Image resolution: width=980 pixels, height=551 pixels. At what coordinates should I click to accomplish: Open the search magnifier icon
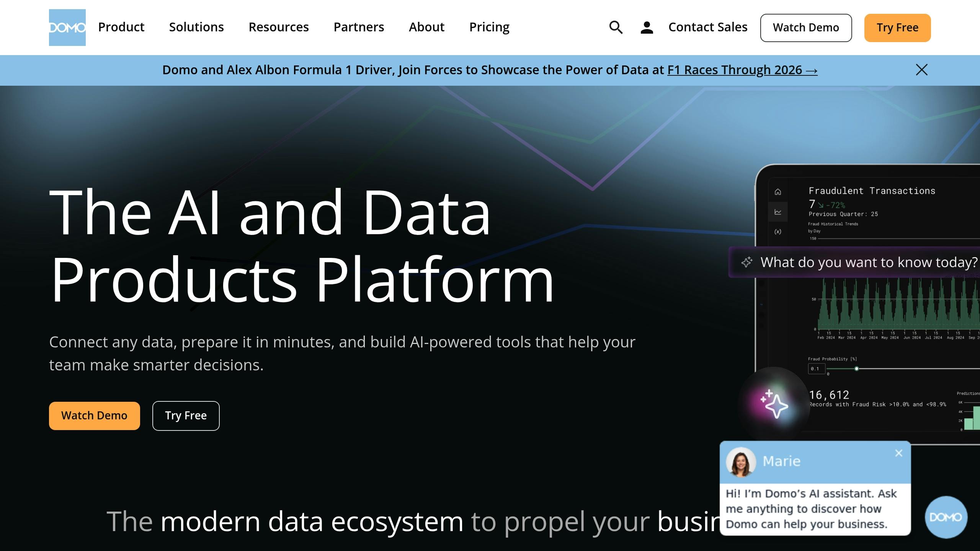[x=616, y=28]
